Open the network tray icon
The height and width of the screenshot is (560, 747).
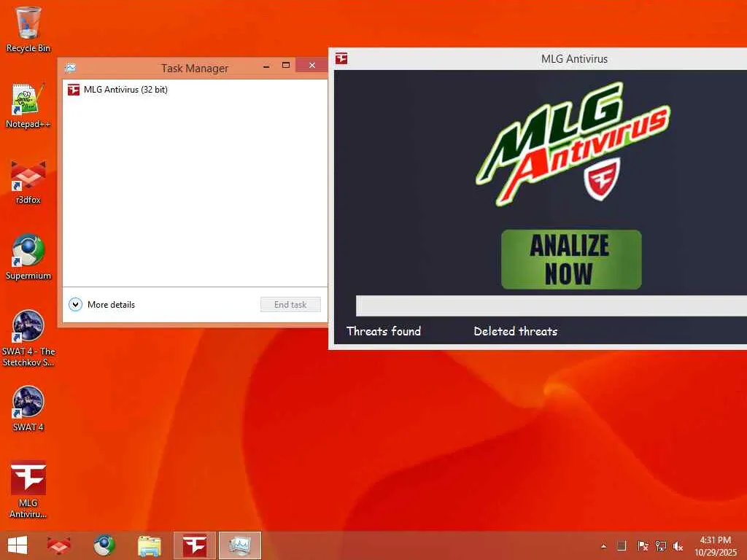tap(661, 546)
